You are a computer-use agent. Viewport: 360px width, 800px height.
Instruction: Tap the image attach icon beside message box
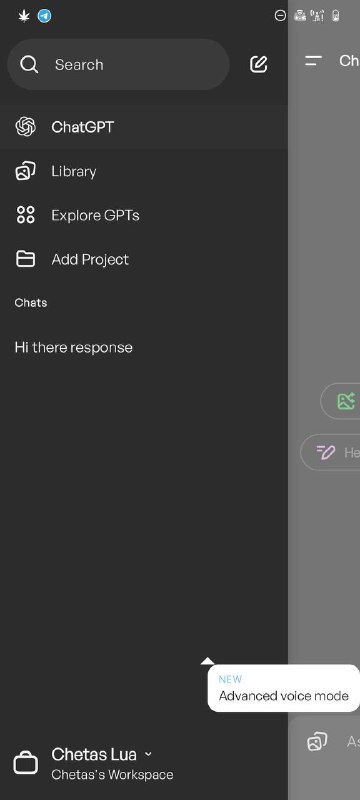[317, 741]
